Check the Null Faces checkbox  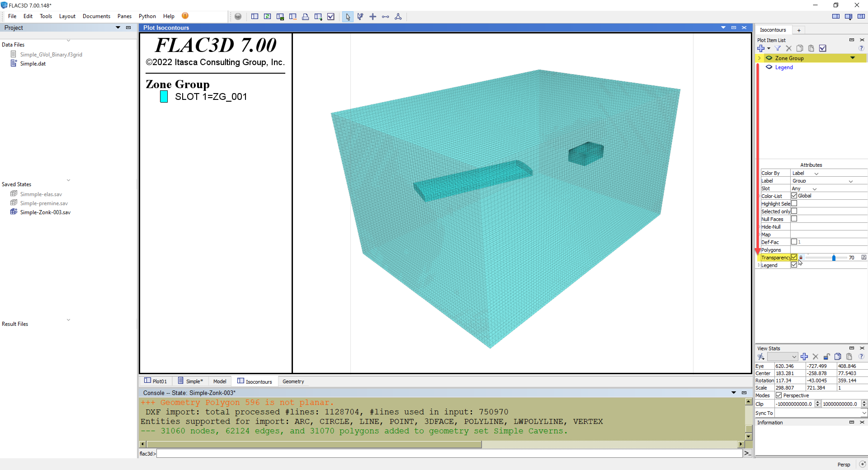tap(794, 219)
